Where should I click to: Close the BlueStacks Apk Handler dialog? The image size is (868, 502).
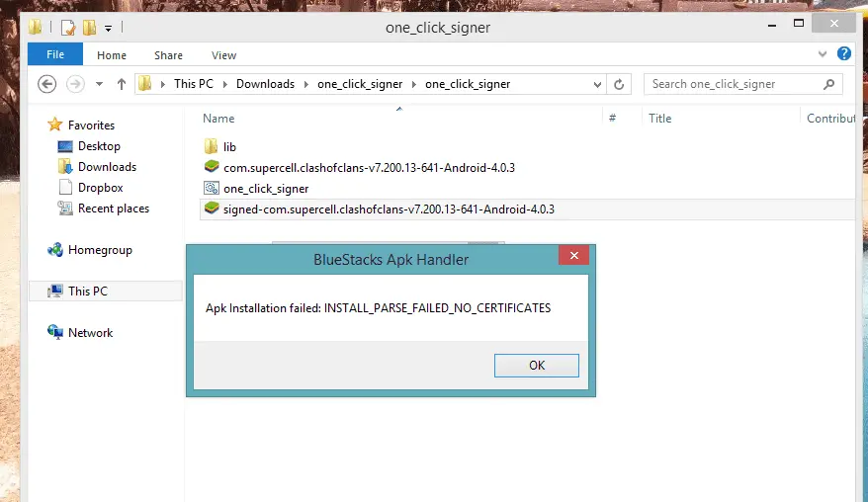[x=573, y=255]
